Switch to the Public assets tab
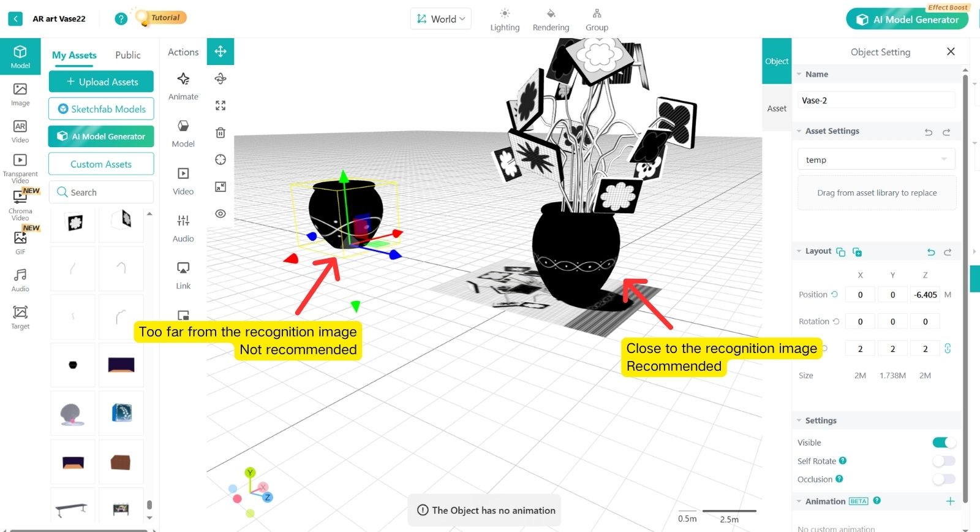The image size is (980, 532). [127, 55]
